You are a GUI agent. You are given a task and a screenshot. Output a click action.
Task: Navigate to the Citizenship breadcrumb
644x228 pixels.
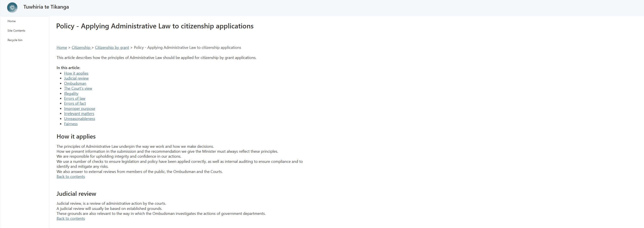click(81, 48)
